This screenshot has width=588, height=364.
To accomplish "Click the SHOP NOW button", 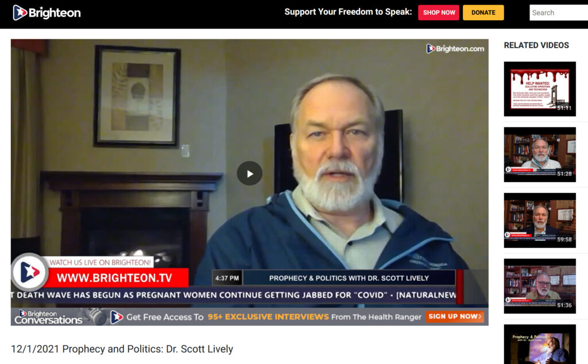I will click(439, 13).
